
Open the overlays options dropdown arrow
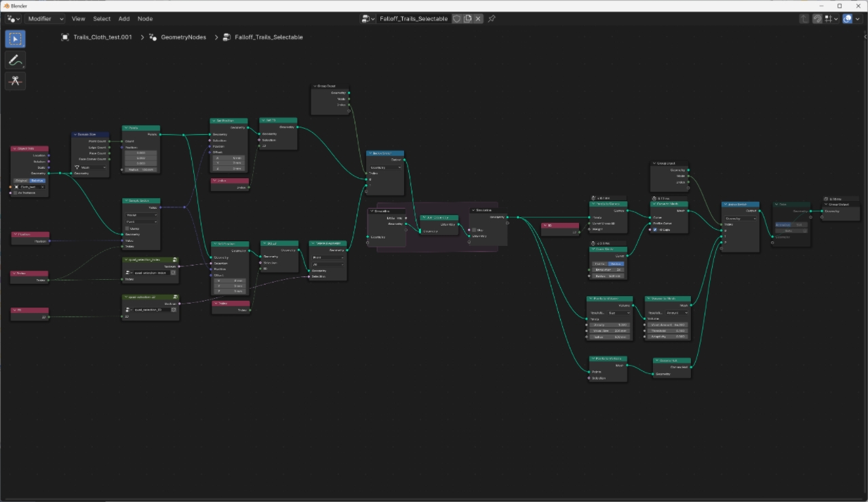coord(858,19)
